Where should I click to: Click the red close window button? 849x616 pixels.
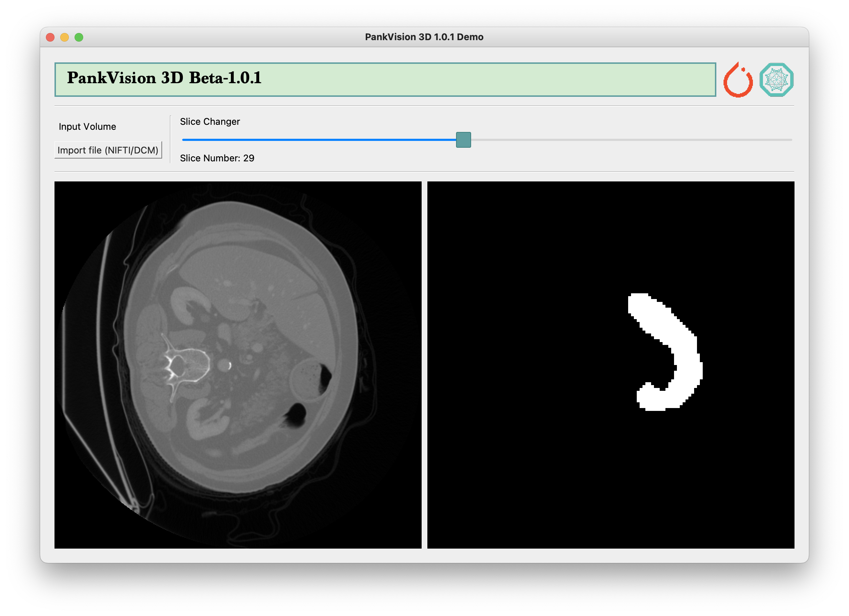[50, 37]
